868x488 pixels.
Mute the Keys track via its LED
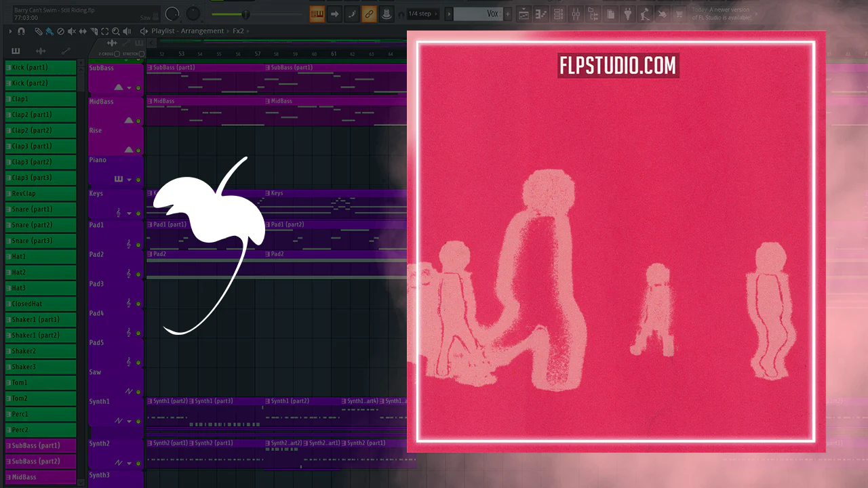[138, 213]
